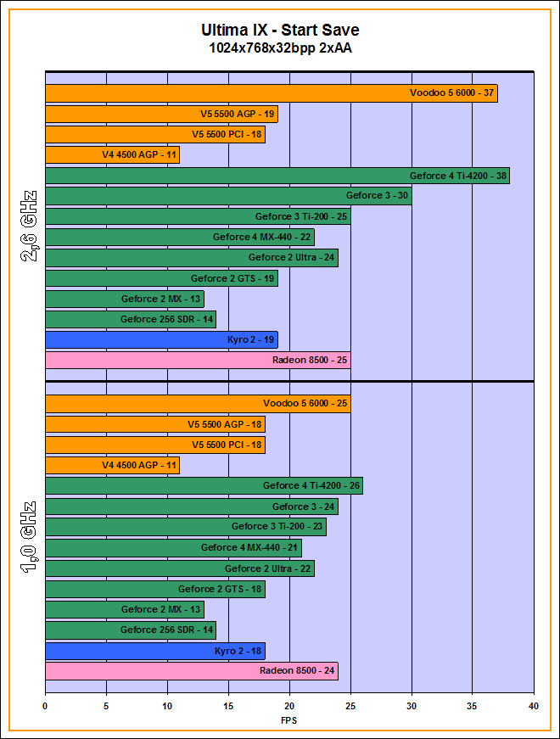The width and height of the screenshot is (560, 739).
Task: Click the chart title 'Ultima IX - Start Save'
Action: [x=280, y=31]
